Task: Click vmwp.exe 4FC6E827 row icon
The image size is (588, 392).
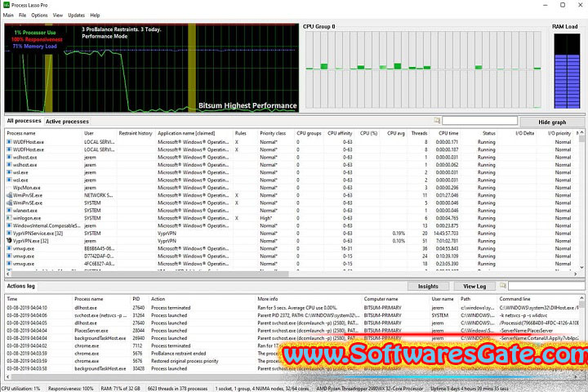Action: tap(9, 264)
